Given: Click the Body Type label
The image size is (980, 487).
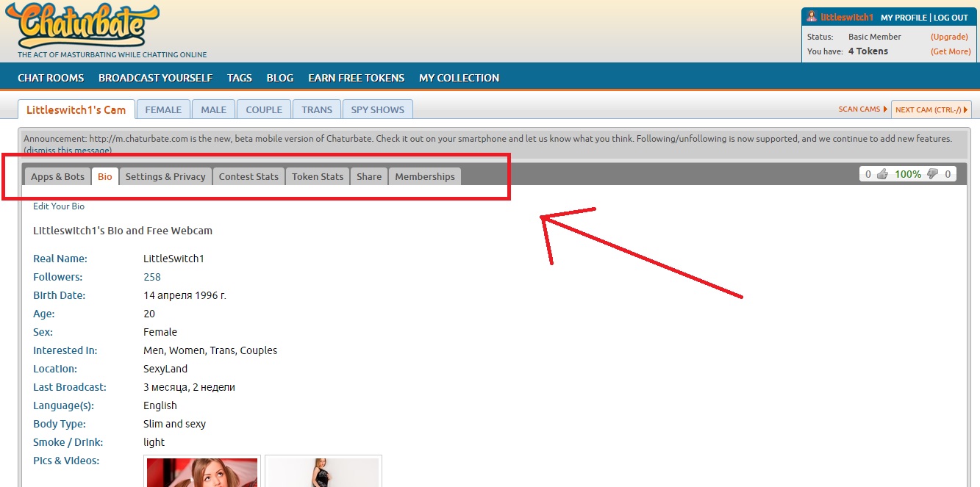Looking at the screenshot, I should tap(60, 424).
